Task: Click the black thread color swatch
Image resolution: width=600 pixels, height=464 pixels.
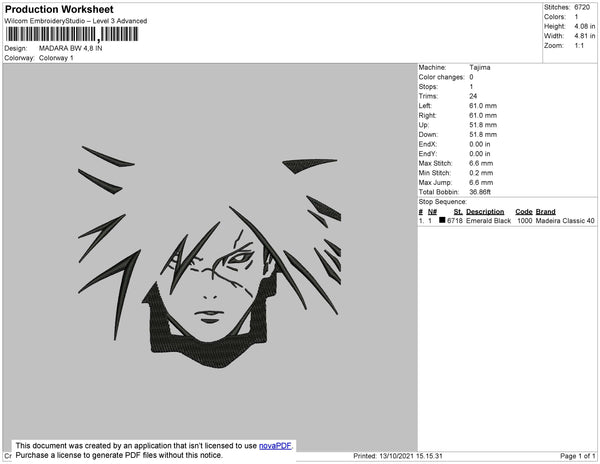Action: (442, 220)
